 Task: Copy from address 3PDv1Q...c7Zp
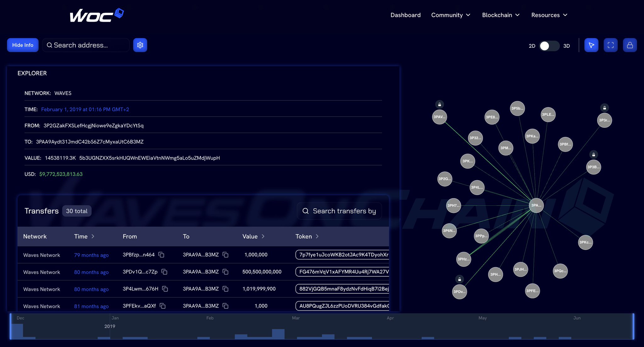[x=164, y=272]
